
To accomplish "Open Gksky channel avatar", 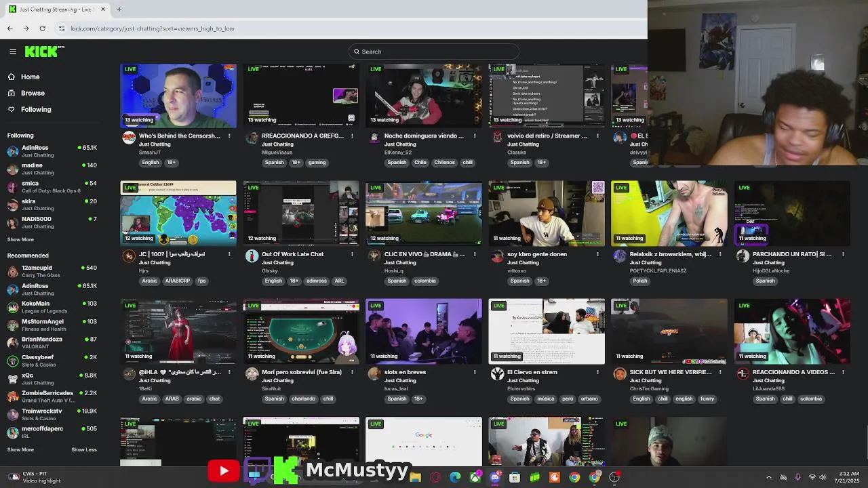I will [x=252, y=256].
